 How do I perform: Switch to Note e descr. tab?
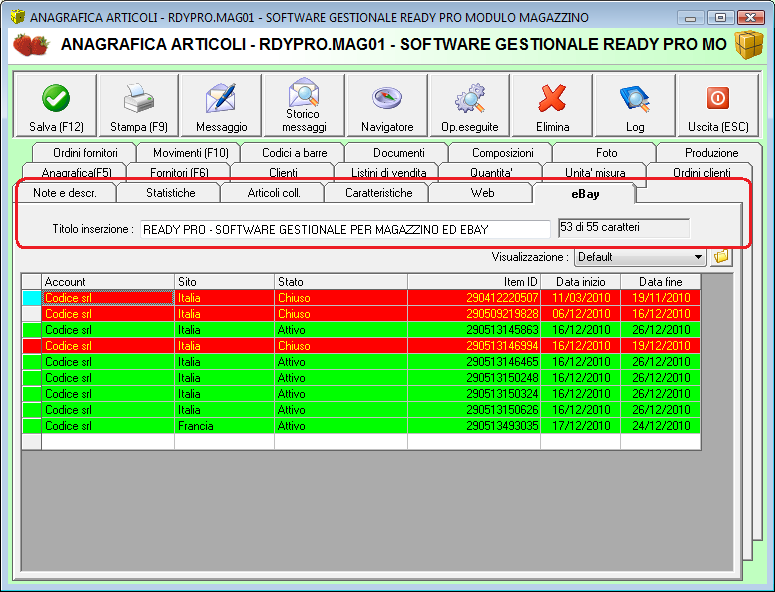(65, 193)
